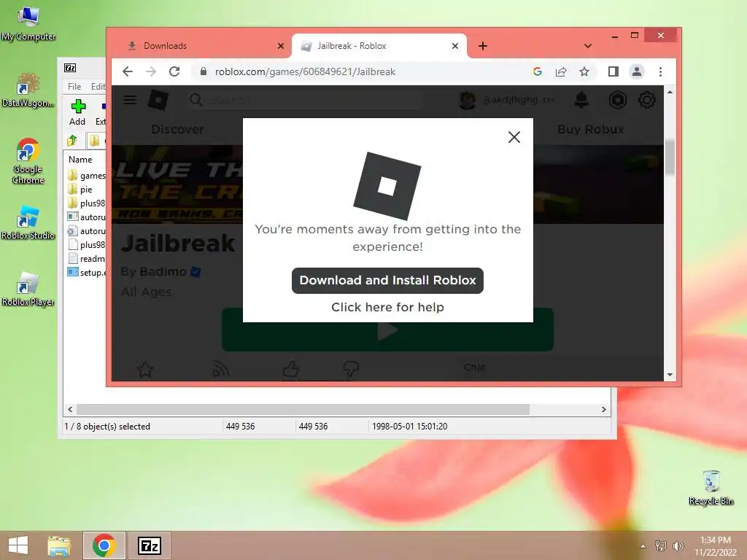Share this page via share icon

click(x=561, y=71)
